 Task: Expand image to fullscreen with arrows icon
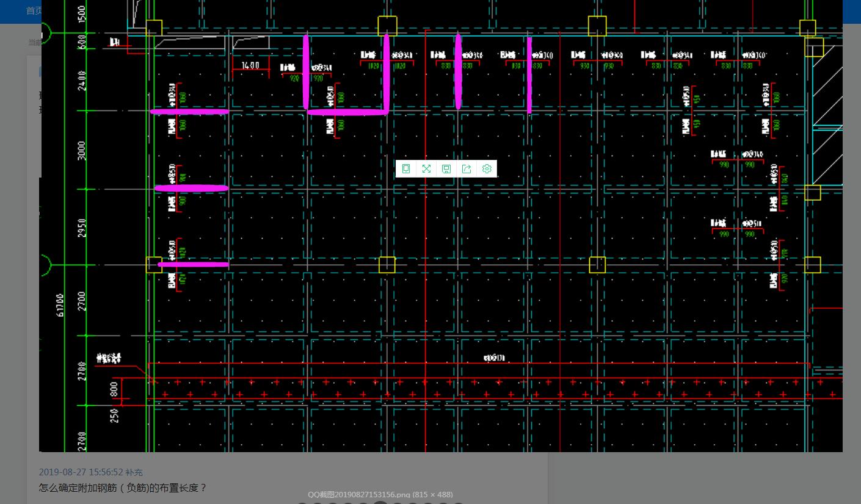(x=426, y=169)
